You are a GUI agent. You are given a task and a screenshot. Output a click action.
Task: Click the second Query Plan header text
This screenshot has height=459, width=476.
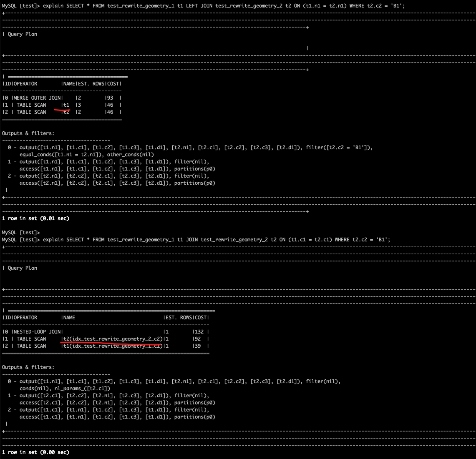(x=23, y=268)
